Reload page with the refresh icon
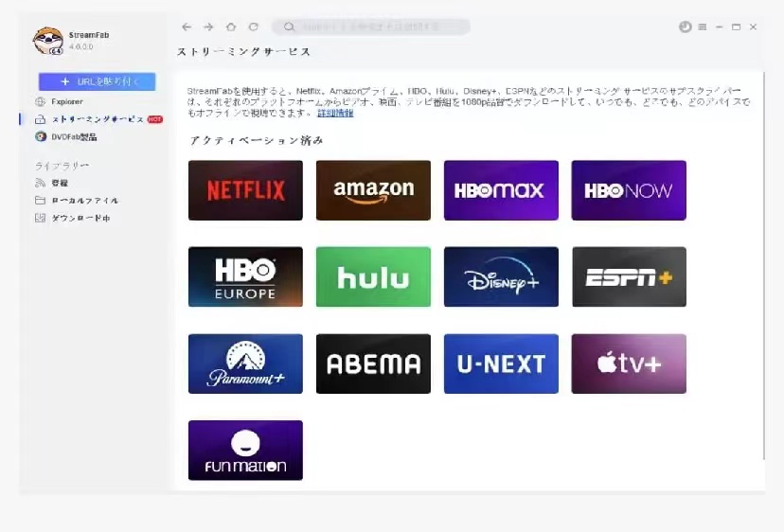 click(254, 27)
